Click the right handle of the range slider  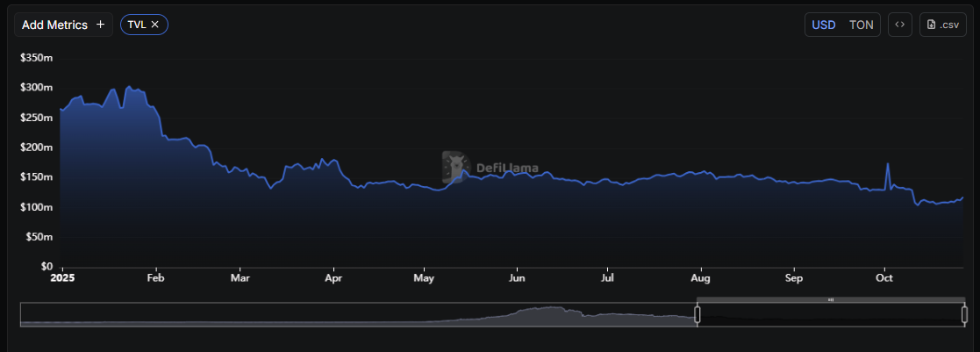[964, 314]
